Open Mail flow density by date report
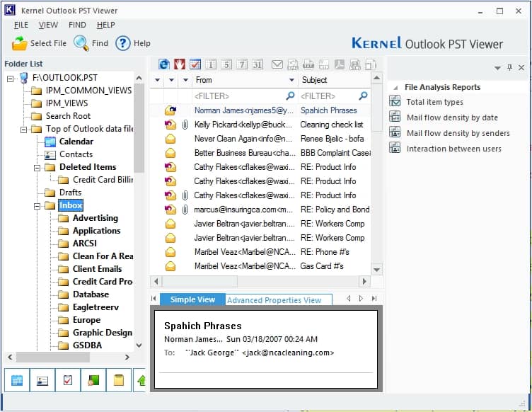Viewport: 532px width, 412px height. 452,118
